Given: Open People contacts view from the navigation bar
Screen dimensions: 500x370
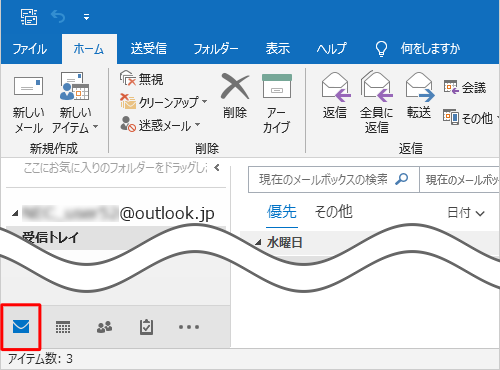Looking at the screenshot, I should coord(104,327).
